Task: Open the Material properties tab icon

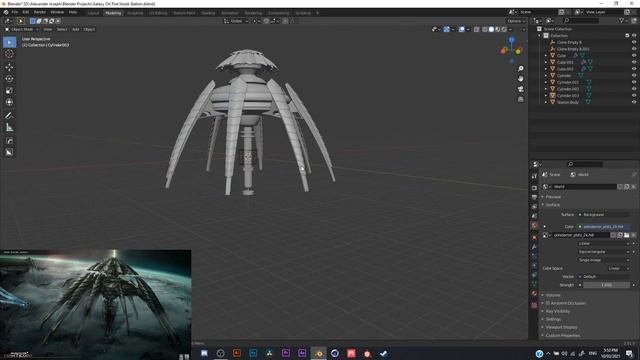Action: pyautogui.click(x=534, y=294)
